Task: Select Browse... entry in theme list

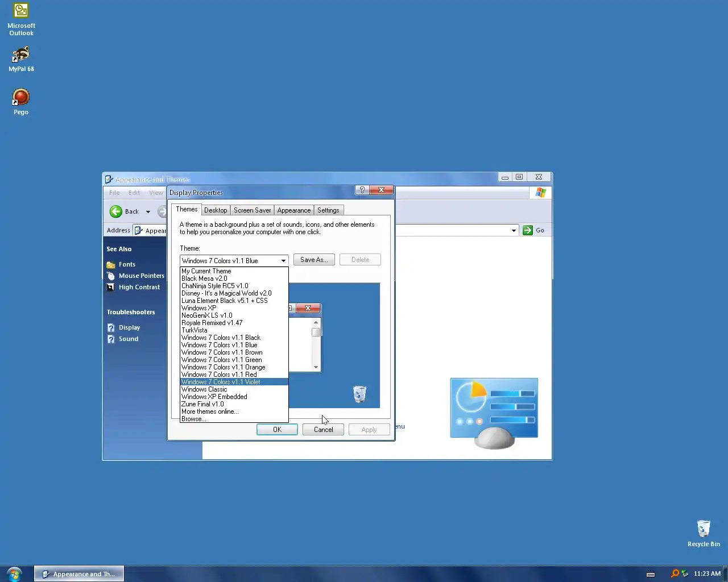Action: [234, 419]
